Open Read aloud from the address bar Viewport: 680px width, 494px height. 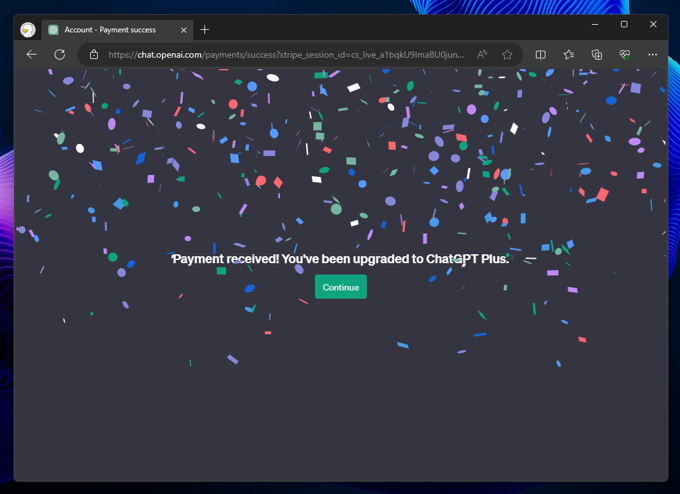pyautogui.click(x=482, y=55)
